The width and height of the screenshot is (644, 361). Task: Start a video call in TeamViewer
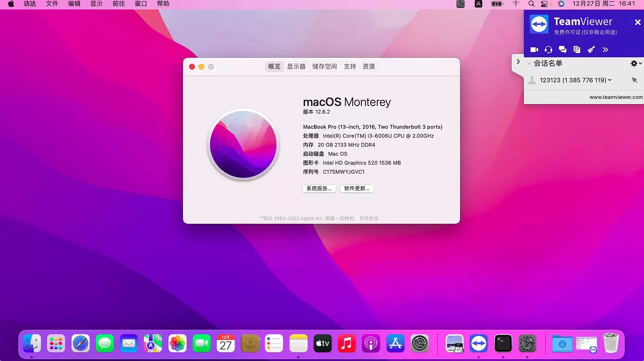tap(534, 49)
